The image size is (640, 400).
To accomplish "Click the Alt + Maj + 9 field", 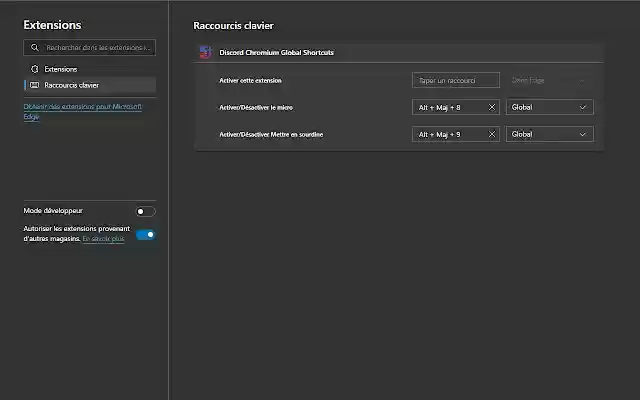I will pyautogui.click(x=456, y=134).
